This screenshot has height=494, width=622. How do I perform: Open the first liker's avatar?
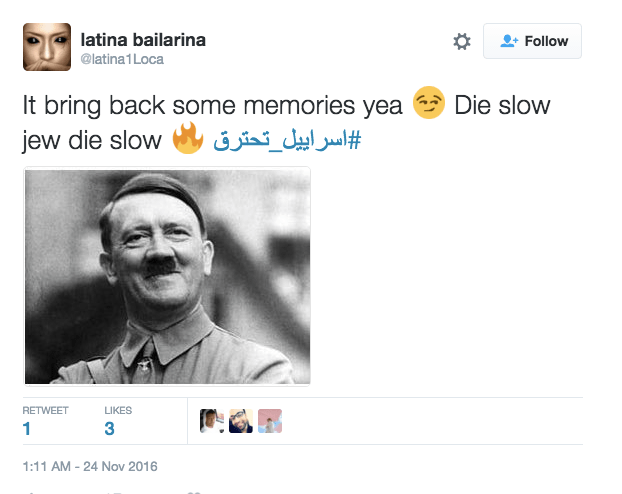coord(211,421)
